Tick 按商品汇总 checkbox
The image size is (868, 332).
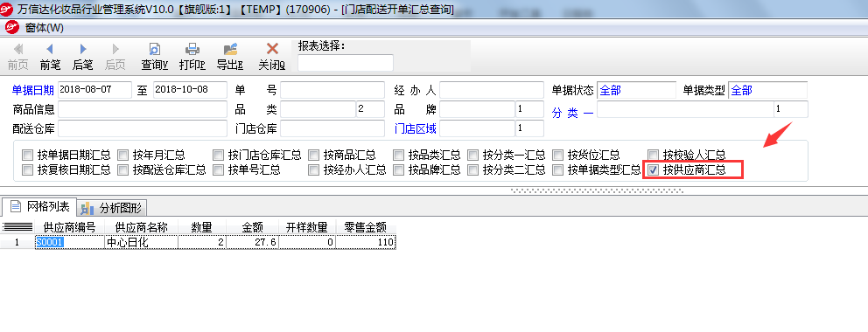314,155
